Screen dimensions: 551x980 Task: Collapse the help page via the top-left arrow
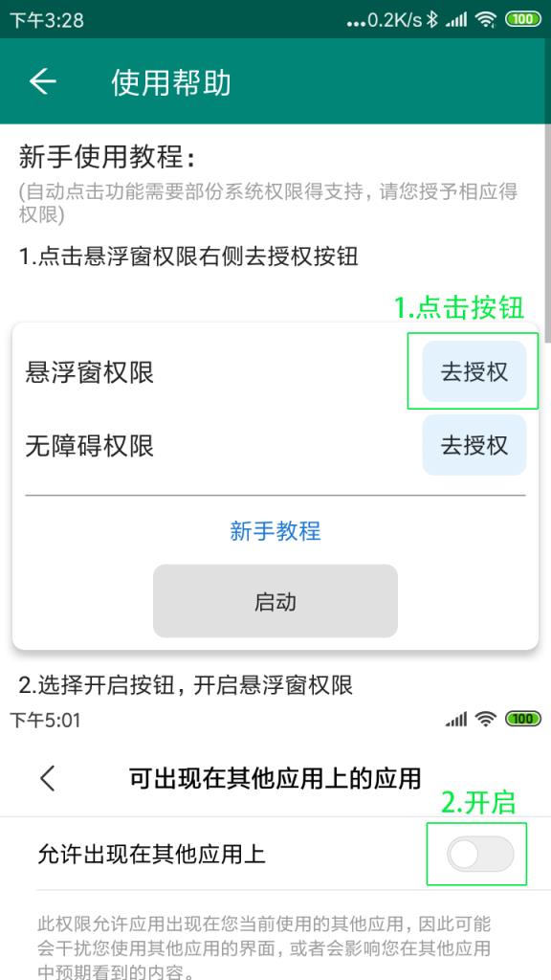coord(42,82)
